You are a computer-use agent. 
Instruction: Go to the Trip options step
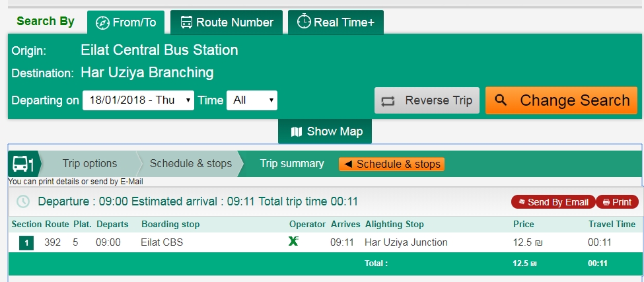[90, 163]
